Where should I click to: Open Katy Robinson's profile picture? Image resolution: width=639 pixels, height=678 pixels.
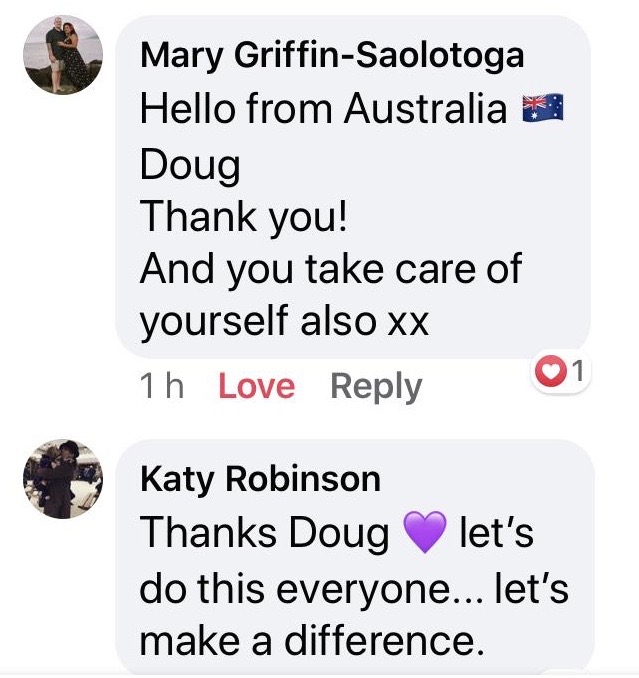coord(63,479)
